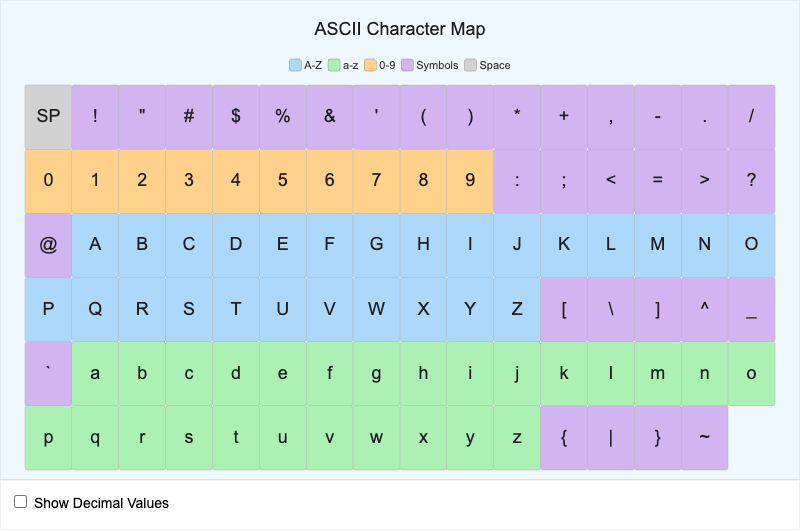Image resolution: width=800 pixels, height=532 pixels.
Task: Choose the caret ^ symbol cell
Action: 704,309
